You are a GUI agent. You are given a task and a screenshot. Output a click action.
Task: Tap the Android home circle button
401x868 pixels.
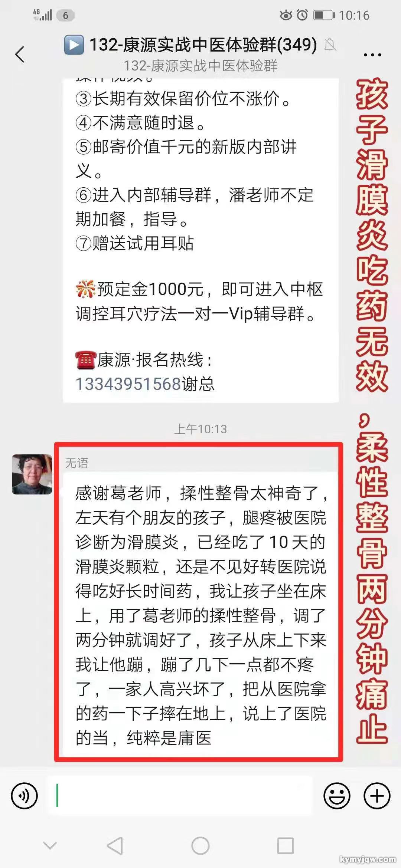point(200,846)
